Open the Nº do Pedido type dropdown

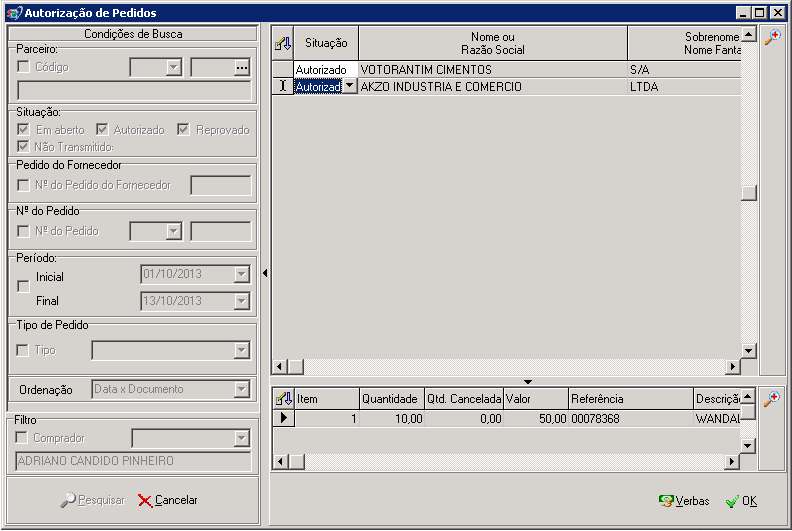(x=174, y=231)
